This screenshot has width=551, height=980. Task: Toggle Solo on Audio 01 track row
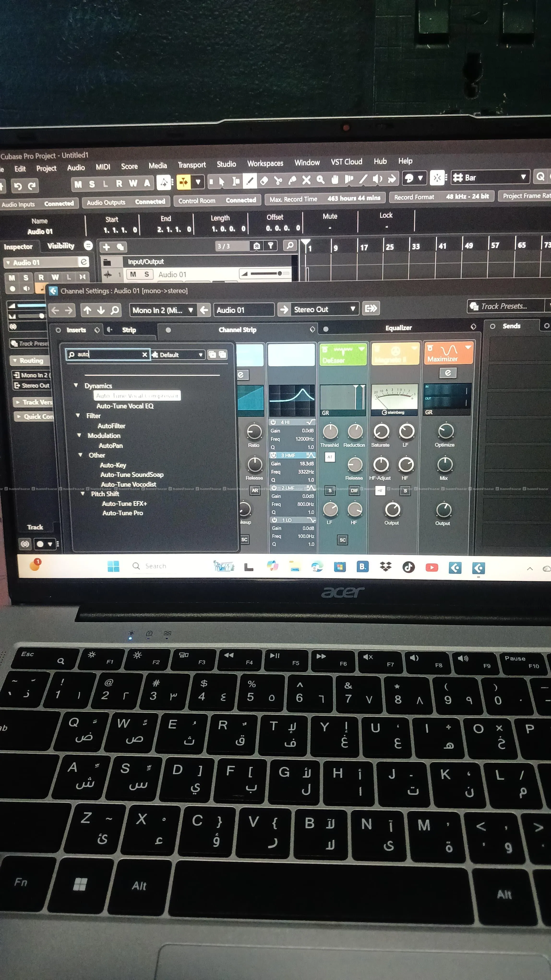pyautogui.click(x=147, y=274)
